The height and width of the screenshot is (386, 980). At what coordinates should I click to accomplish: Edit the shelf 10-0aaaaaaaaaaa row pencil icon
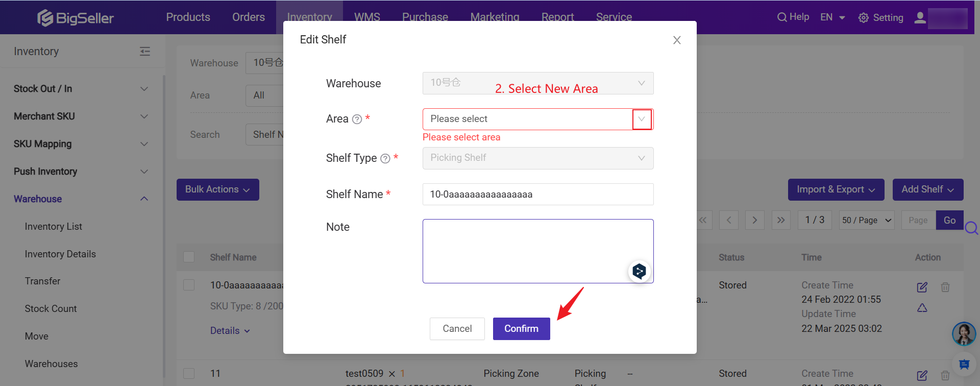pos(922,287)
